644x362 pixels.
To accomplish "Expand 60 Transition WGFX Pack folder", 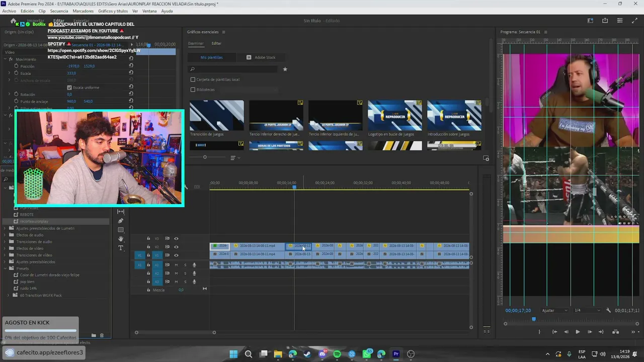I will 9,295.
